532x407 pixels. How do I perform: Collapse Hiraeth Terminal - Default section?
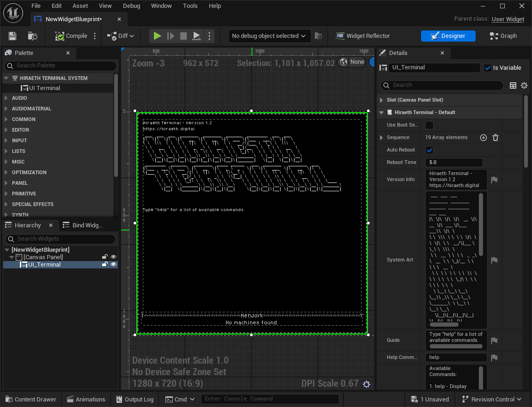[x=381, y=113]
